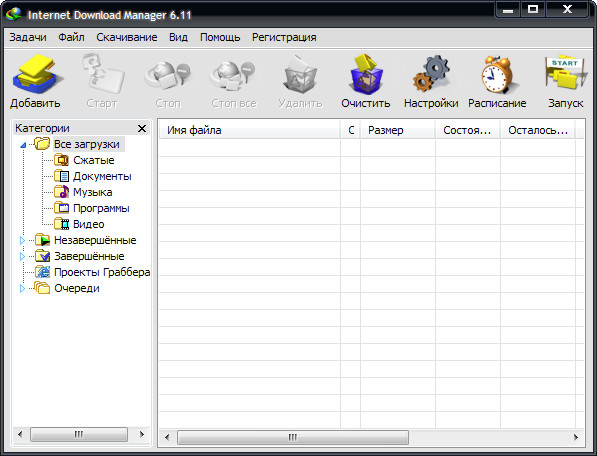Open the Вид menu

[179, 37]
